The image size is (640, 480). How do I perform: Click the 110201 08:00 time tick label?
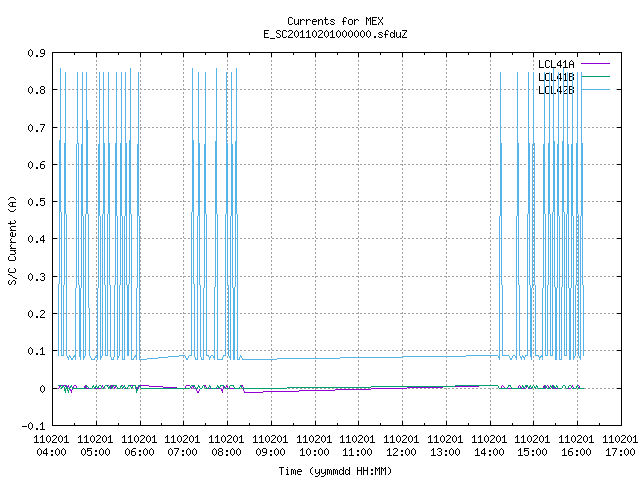[x=227, y=446]
